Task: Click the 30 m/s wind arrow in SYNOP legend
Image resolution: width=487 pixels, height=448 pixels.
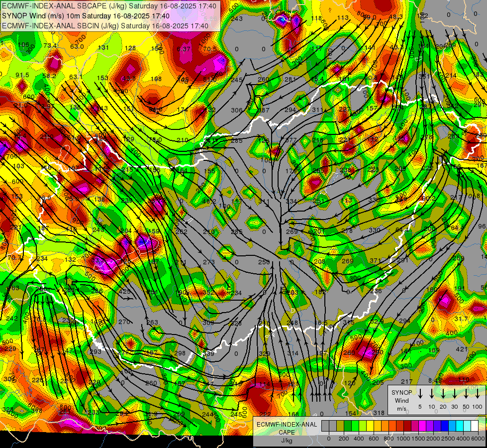Action: [454, 393]
